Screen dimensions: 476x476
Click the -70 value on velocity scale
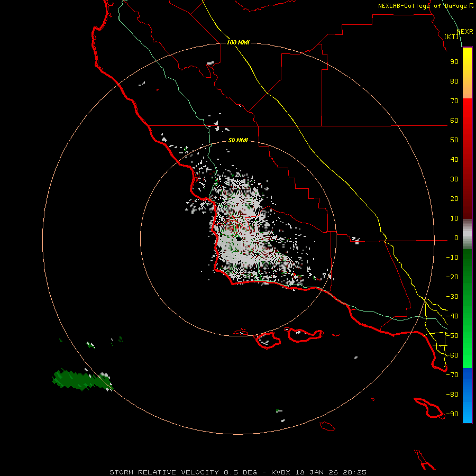coord(452,375)
